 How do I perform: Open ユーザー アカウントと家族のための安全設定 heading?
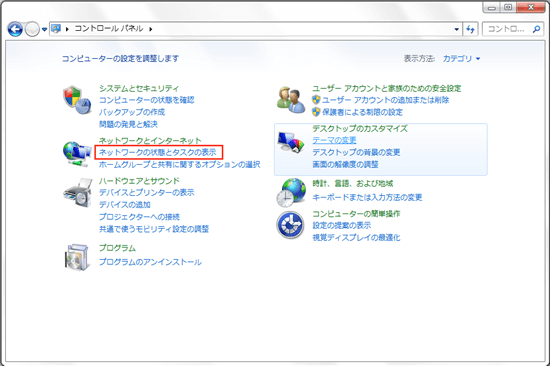pos(387,88)
